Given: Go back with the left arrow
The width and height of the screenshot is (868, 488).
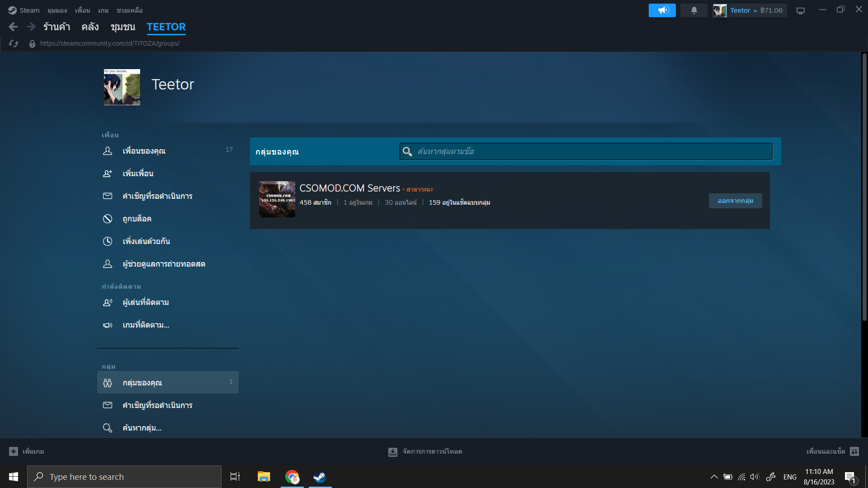Looking at the screenshot, I should click(13, 27).
